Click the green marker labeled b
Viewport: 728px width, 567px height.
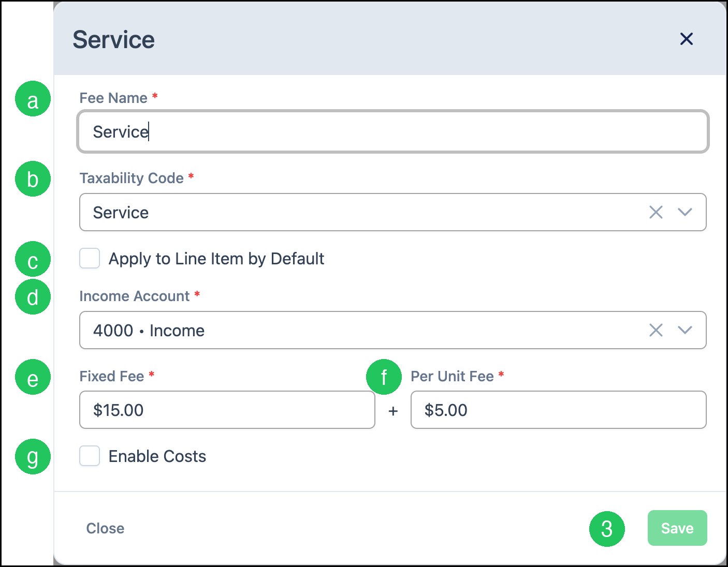click(x=33, y=179)
